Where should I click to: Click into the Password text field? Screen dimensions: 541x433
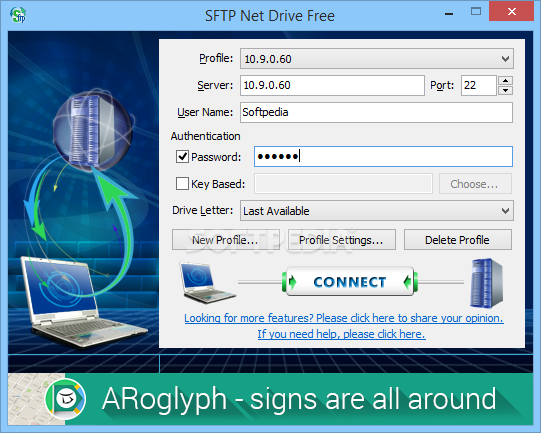(383, 157)
